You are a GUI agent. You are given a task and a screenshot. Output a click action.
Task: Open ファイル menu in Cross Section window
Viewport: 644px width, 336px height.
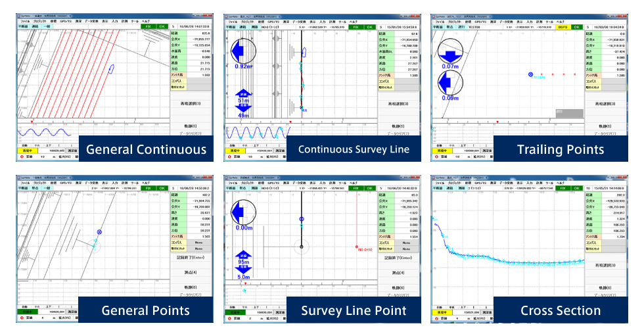[x=440, y=183]
